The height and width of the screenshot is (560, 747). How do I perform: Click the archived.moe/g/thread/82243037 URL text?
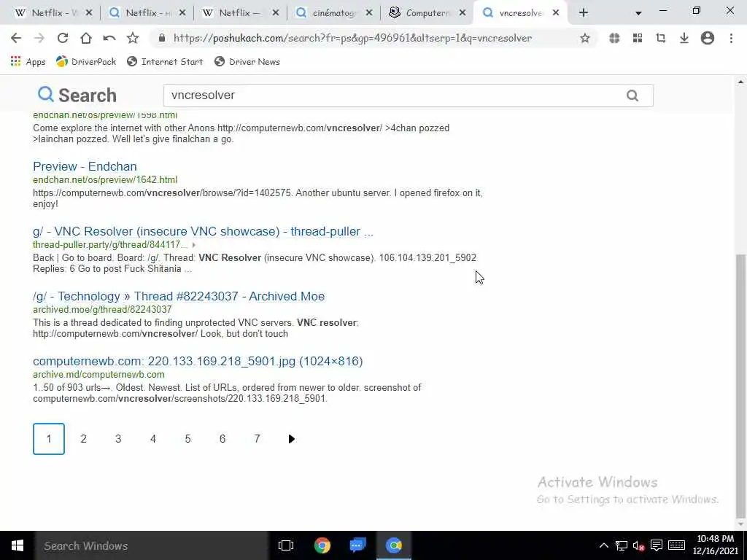pyautogui.click(x=102, y=309)
